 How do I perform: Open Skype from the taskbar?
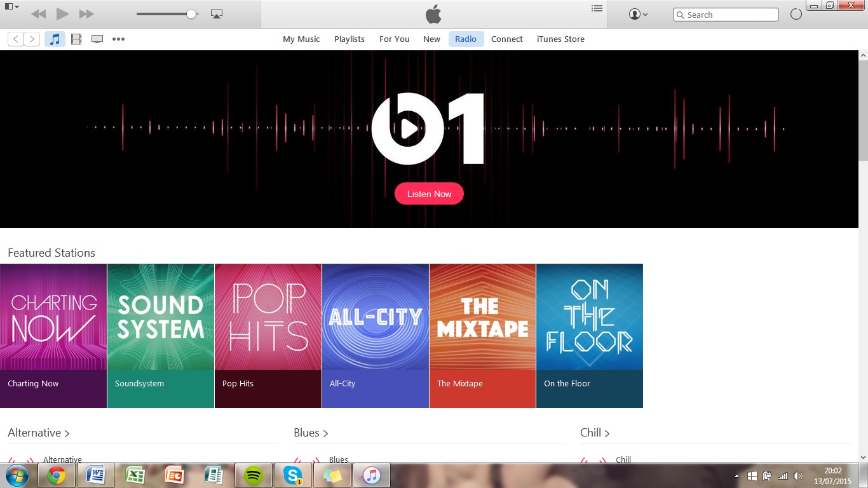(x=293, y=475)
